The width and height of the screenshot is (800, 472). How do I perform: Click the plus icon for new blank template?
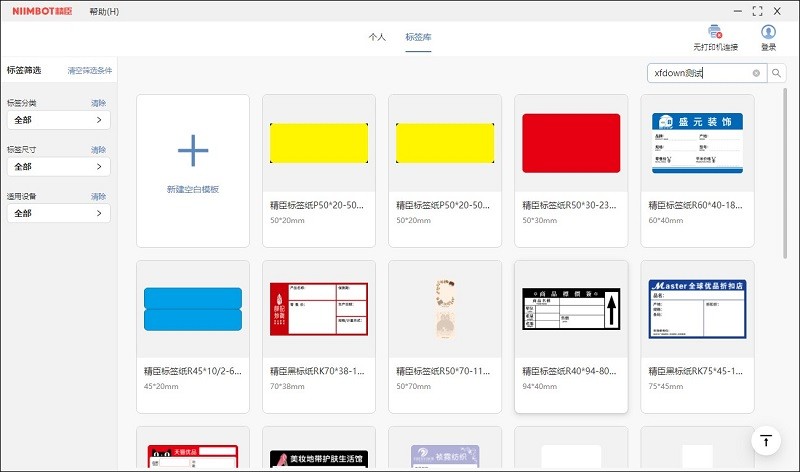[x=193, y=151]
